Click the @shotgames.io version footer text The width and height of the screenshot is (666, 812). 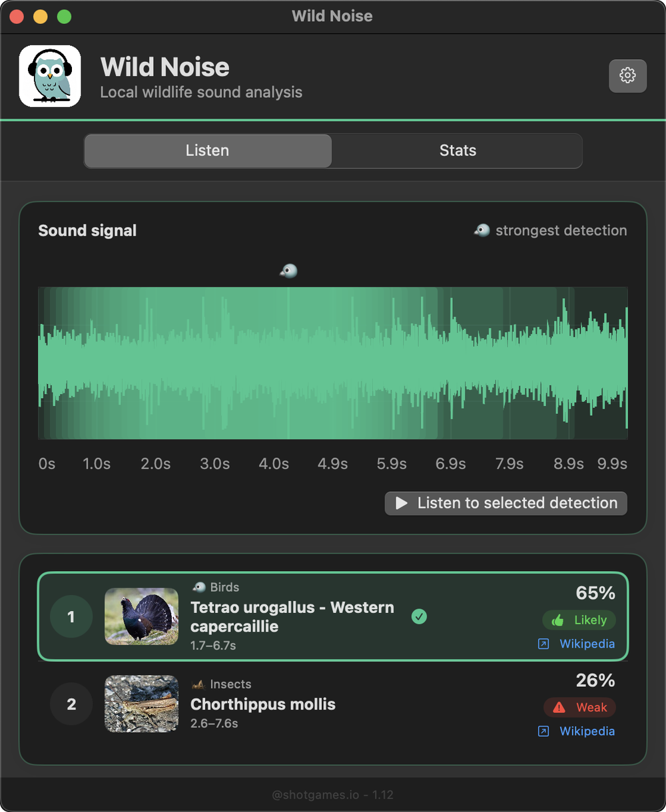tap(333, 795)
